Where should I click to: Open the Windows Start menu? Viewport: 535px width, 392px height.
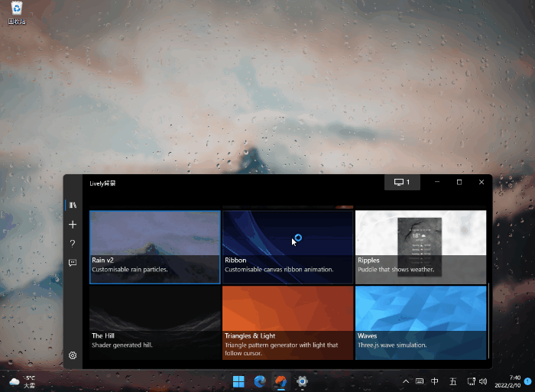coord(238,381)
